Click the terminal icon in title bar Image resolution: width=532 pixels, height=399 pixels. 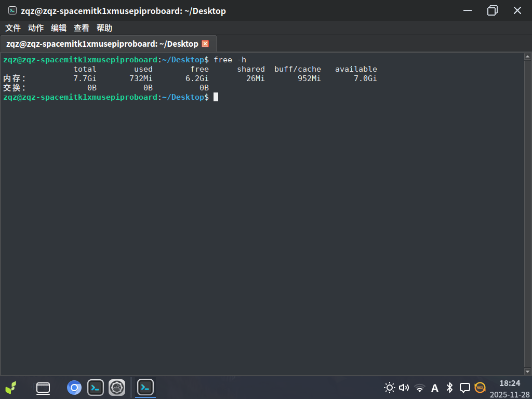tap(12, 10)
